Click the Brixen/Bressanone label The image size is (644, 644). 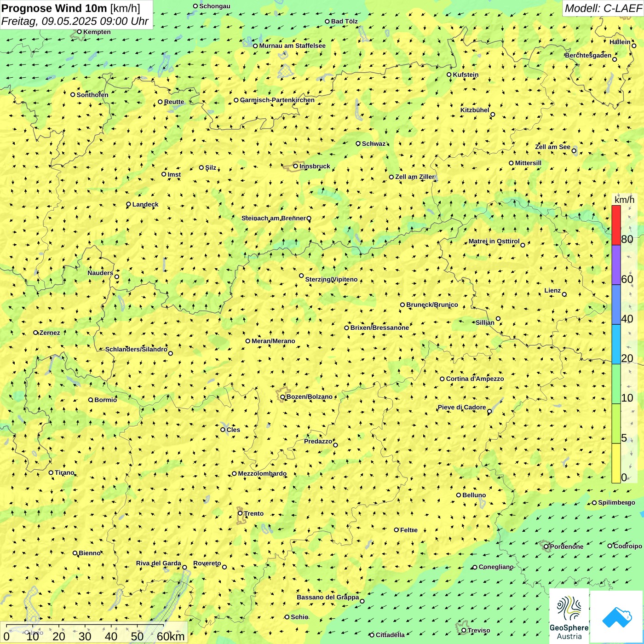[x=379, y=328]
